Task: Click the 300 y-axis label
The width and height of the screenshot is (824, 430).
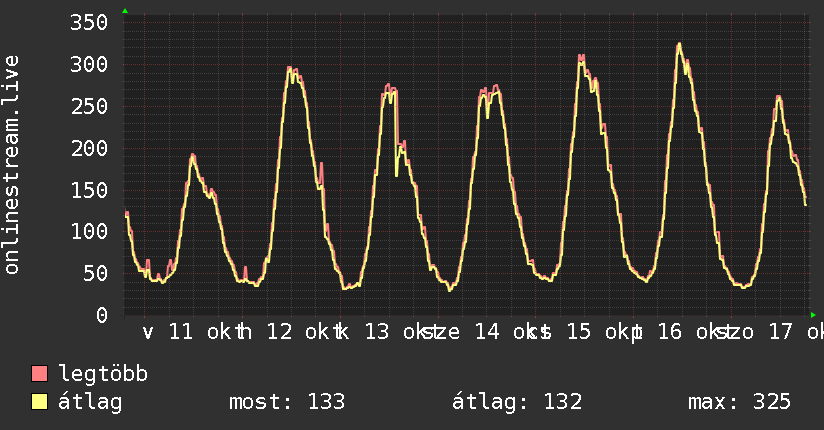Action: coord(89,65)
